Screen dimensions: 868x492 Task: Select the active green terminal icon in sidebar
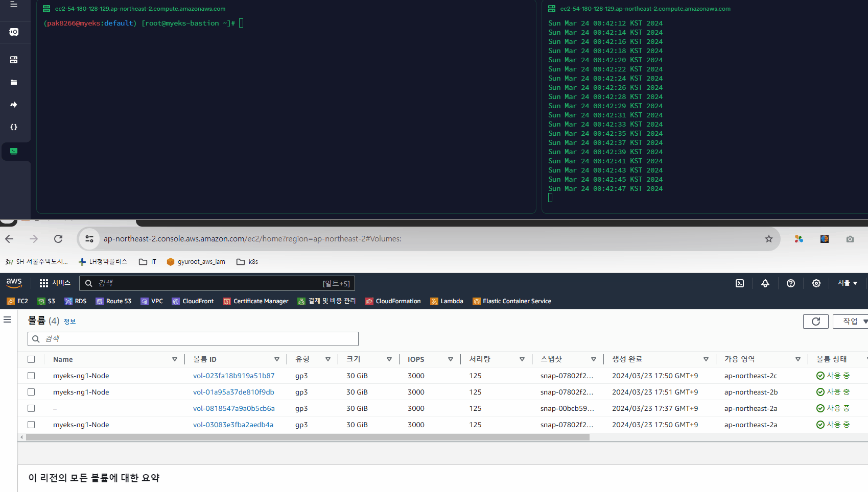(x=14, y=151)
